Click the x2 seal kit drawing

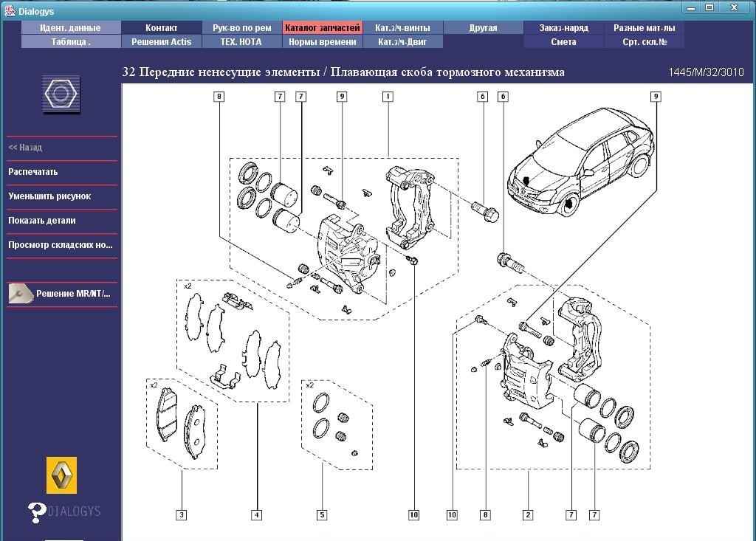point(337,424)
